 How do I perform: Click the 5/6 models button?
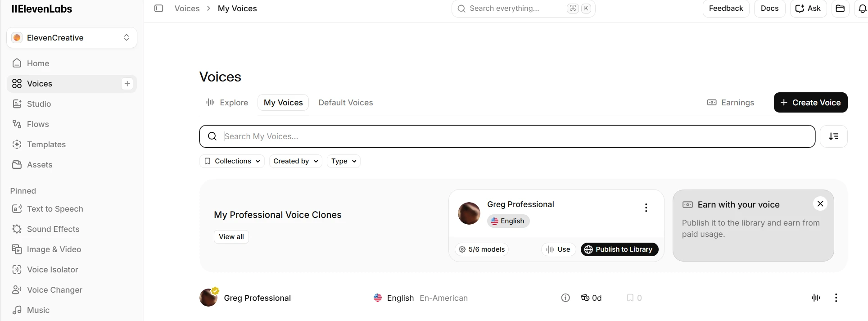click(482, 249)
